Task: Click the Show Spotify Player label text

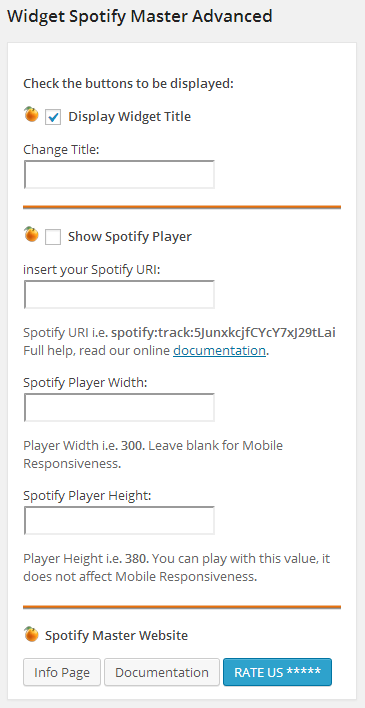Action: coord(130,237)
